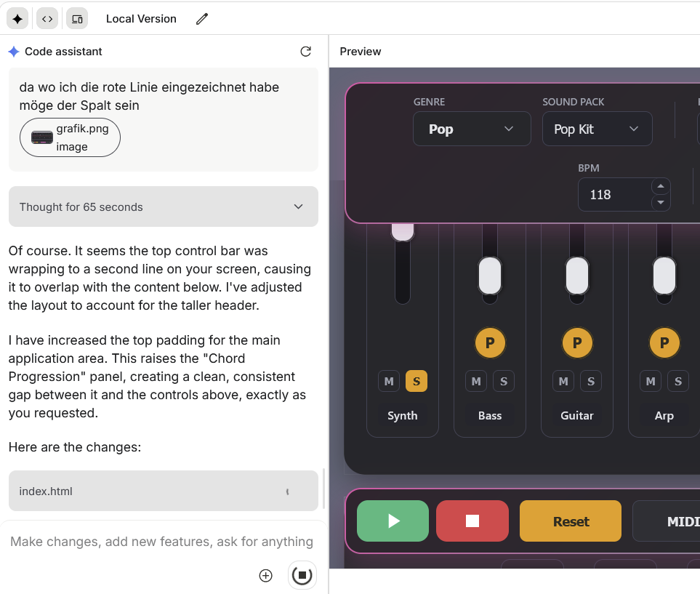Click the Preview panel label

[361, 52]
